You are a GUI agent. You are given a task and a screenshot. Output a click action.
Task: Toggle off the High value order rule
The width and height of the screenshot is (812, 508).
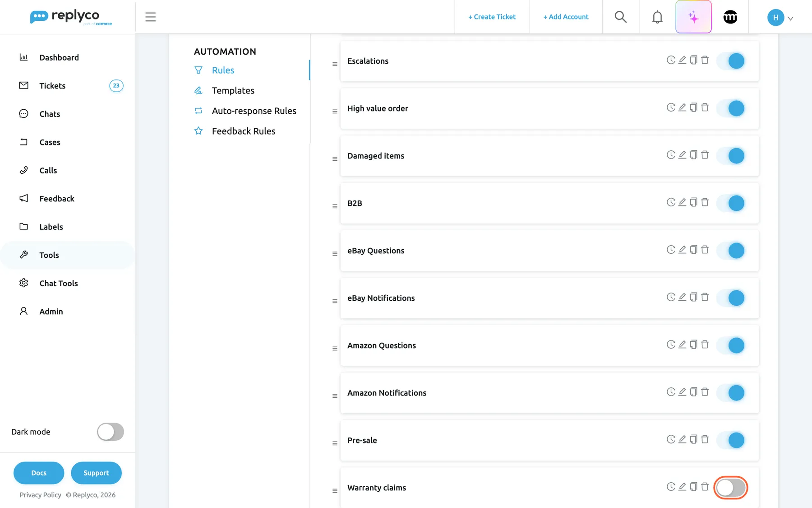731,108
